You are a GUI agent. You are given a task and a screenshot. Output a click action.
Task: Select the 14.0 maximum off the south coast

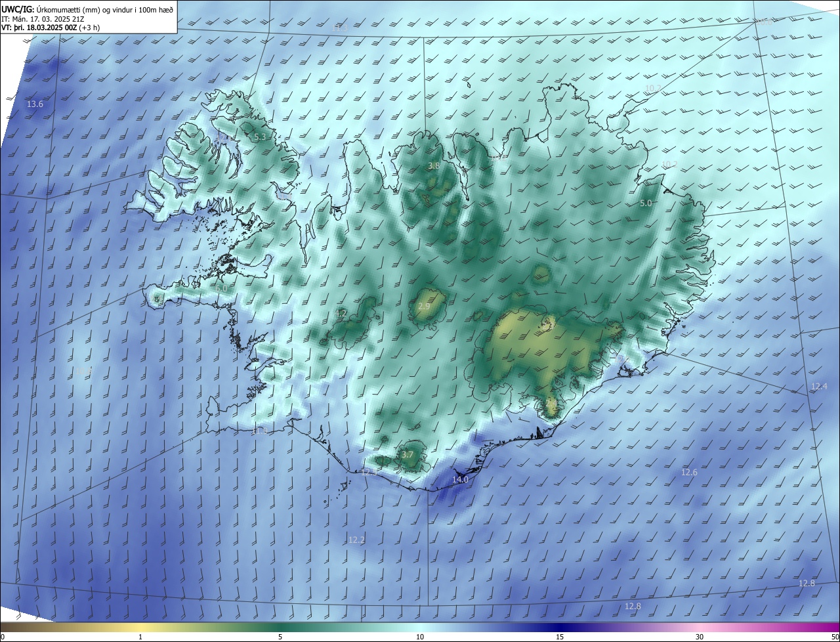pyautogui.click(x=461, y=480)
